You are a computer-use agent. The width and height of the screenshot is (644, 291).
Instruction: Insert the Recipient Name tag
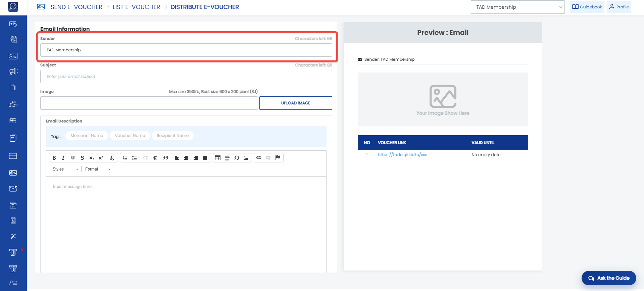(x=172, y=136)
